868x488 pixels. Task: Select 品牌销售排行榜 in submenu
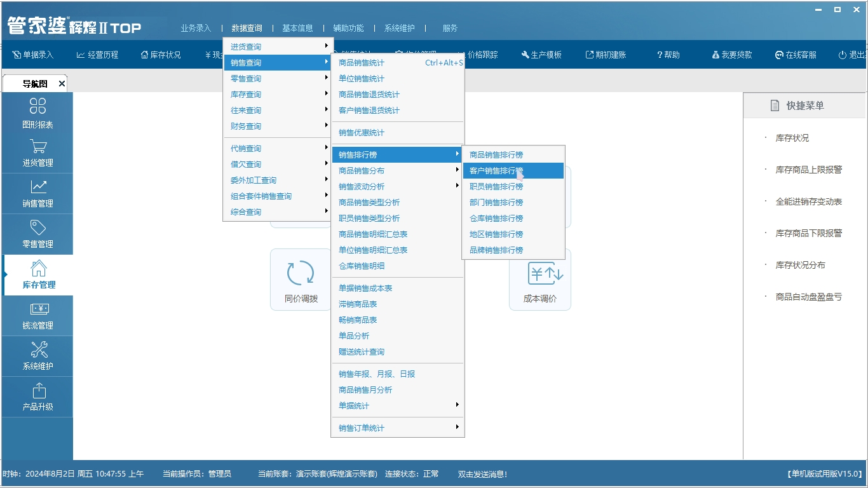[x=513, y=250]
